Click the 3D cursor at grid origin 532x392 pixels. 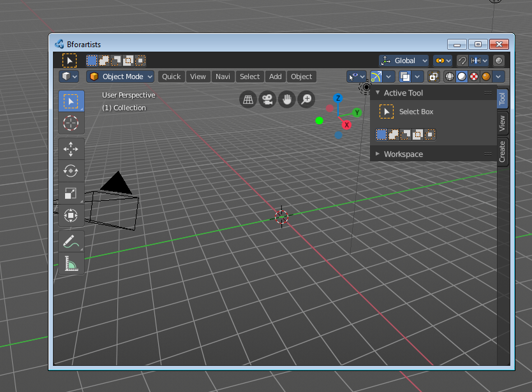coord(281,217)
